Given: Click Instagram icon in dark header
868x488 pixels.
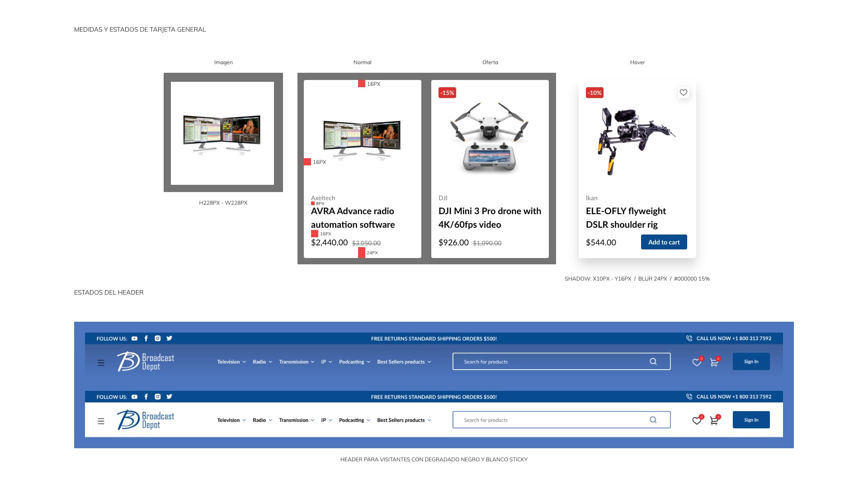Looking at the screenshot, I should tap(158, 338).
